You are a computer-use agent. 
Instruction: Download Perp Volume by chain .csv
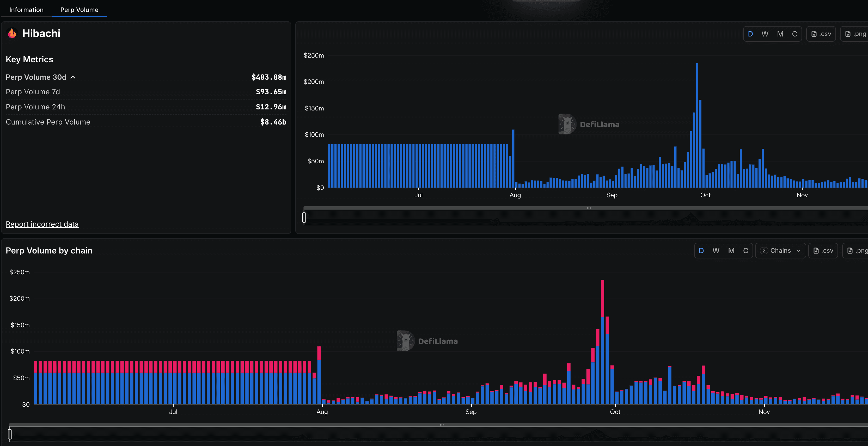823,251
